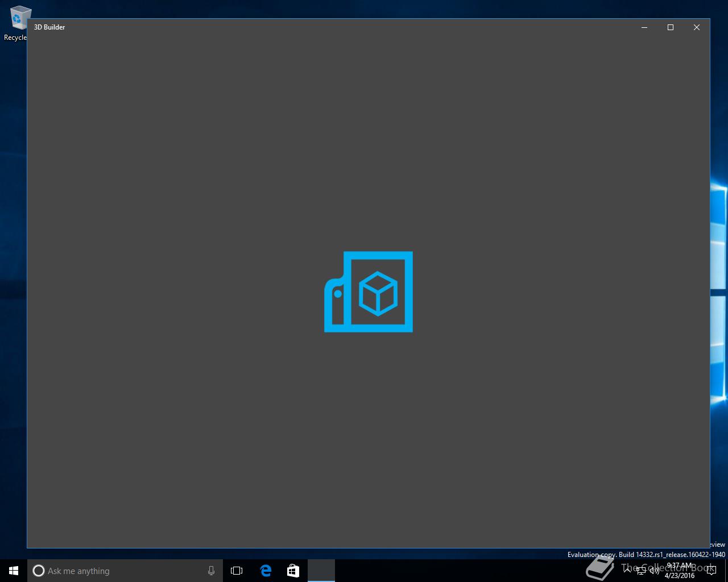Maximize the 3D Builder window
The width and height of the screenshot is (728, 582).
click(x=671, y=27)
